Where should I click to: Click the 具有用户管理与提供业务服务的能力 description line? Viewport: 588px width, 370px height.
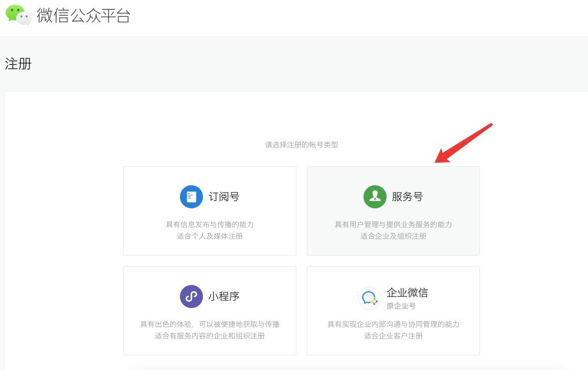click(393, 225)
